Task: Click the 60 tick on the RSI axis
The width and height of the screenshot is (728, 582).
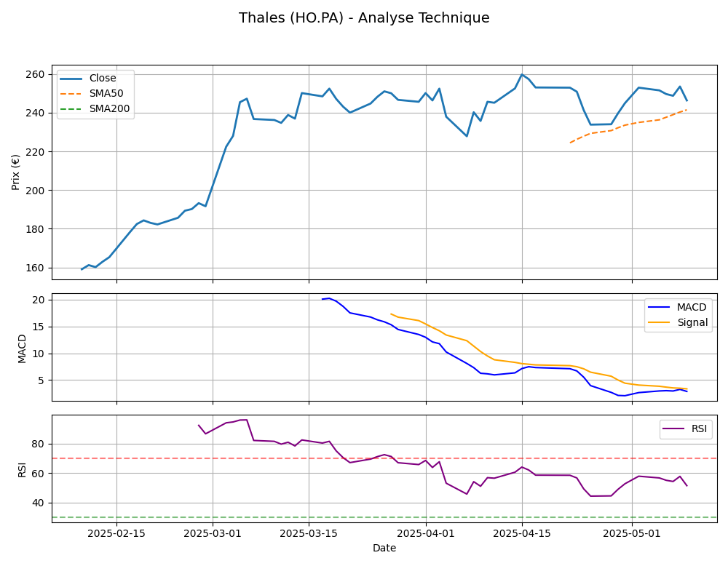Action: click(39, 474)
